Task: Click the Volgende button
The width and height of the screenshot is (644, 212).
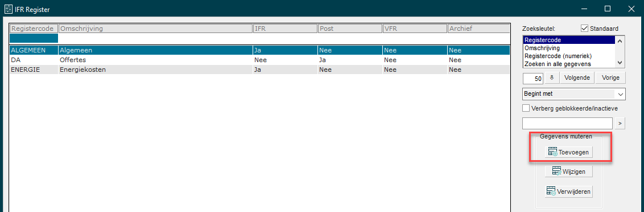Action: click(577, 78)
